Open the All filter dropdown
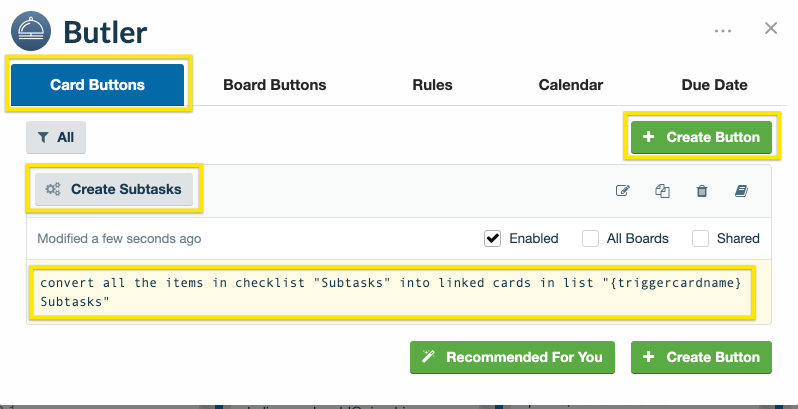Image resolution: width=798 pixels, height=409 pixels. pos(56,137)
